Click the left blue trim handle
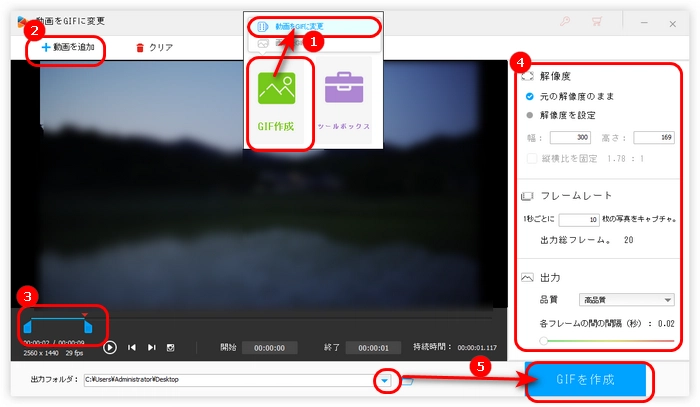Viewport: 700px width, 407px height. [28, 326]
